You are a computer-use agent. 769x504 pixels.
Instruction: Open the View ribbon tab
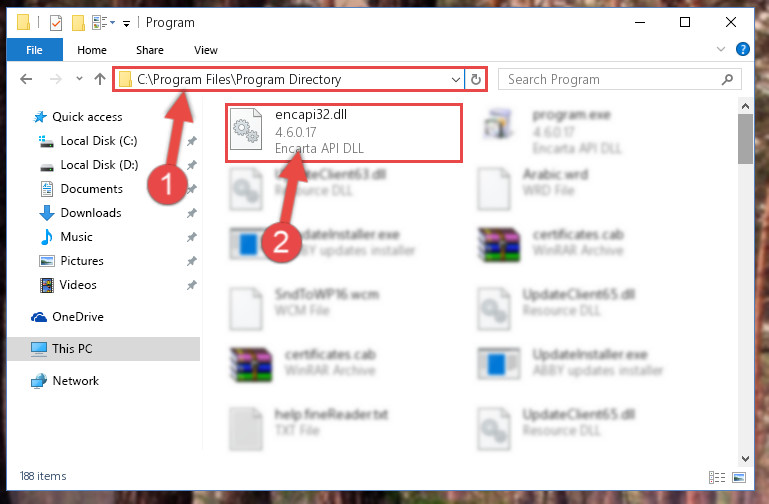pos(205,50)
